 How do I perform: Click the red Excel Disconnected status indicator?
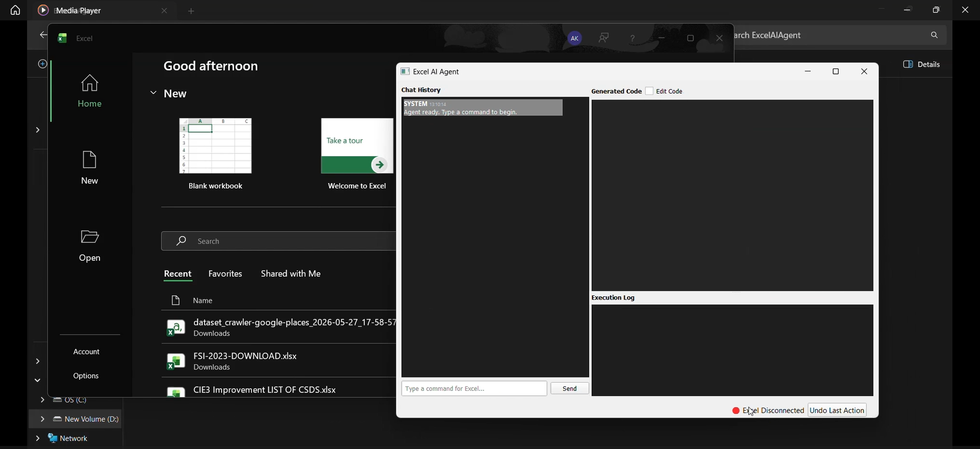[x=736, y=411]
